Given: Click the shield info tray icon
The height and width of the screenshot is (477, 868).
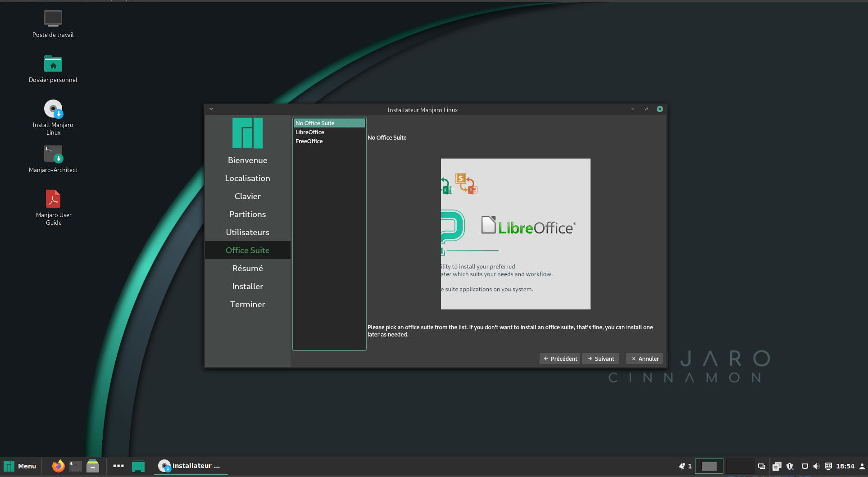Looking at the screenshot, I should point(790,466).
